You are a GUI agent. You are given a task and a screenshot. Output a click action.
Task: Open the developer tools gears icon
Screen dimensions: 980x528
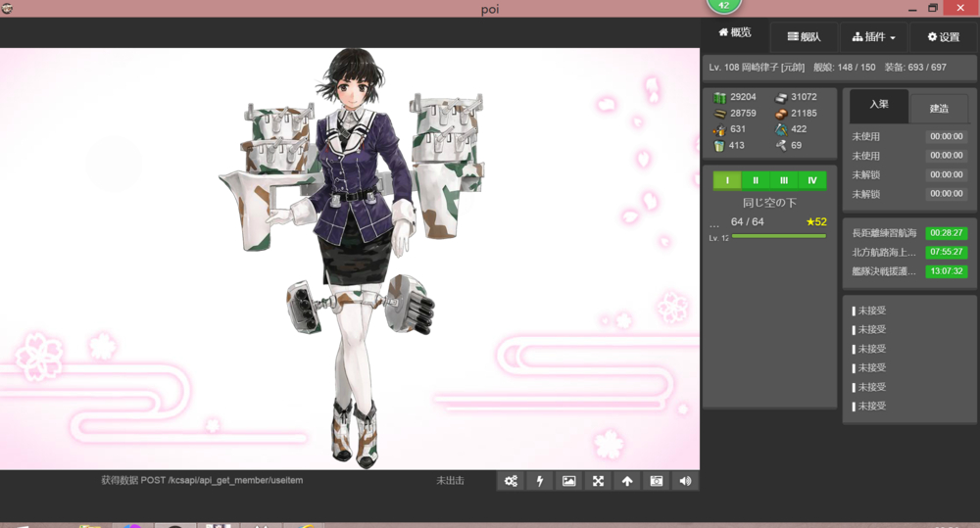coord(511,481)
